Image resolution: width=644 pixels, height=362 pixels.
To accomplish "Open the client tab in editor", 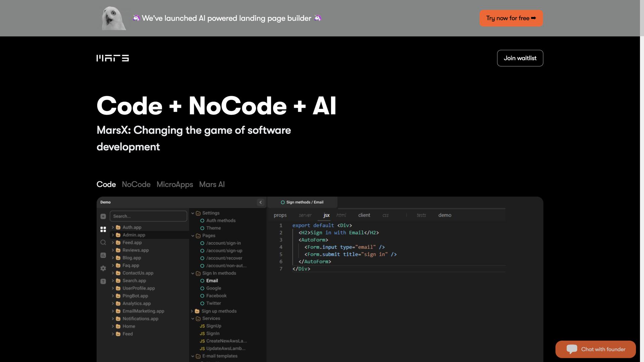I will click(364, 215).
